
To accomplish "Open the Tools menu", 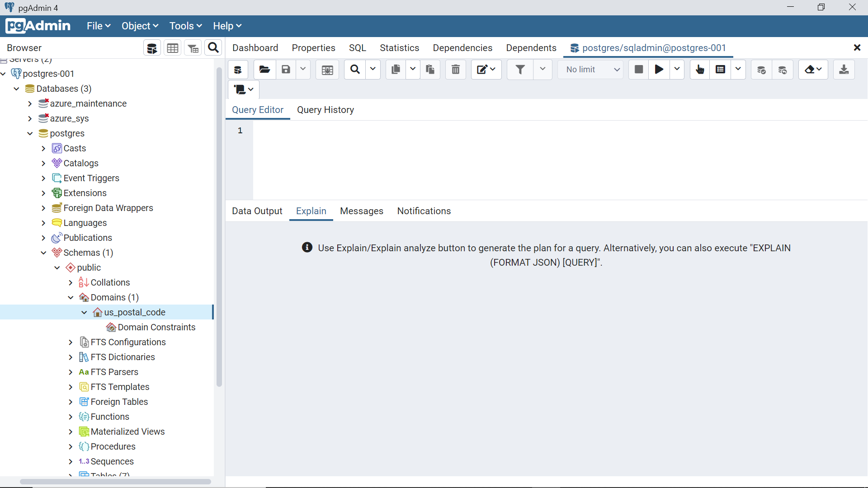I will point(185,26).
